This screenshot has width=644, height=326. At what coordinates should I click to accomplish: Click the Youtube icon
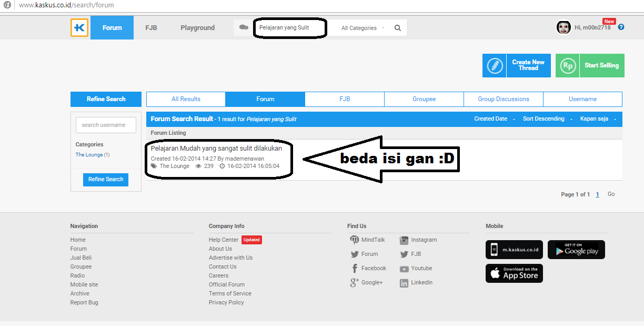click(x=404, y=269)
